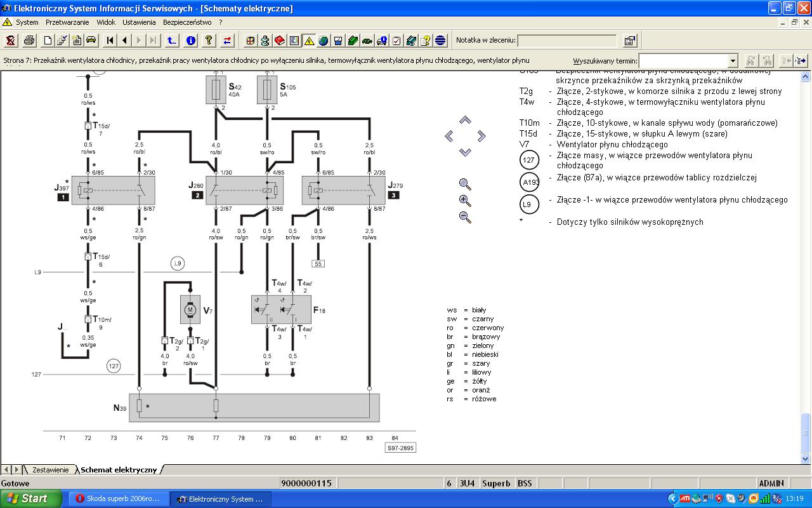This screenshot has height=508, width=812.
Task: Click the scrollbar down arrow on right edge
Action: (806, 458)
